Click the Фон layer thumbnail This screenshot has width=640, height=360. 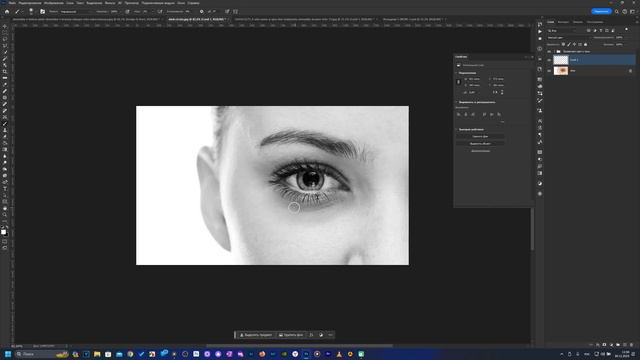click(561, 71)
